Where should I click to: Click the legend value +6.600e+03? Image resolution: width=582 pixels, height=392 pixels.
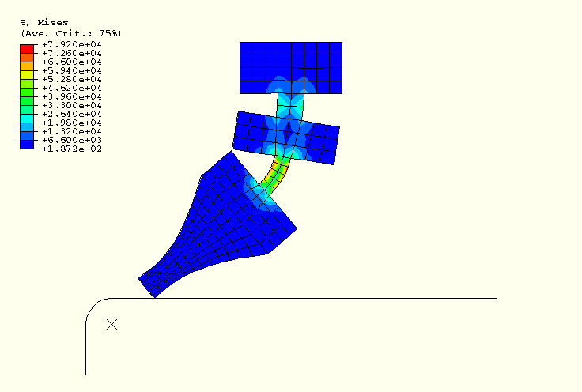pyautogui.click(x=72, y=140)
